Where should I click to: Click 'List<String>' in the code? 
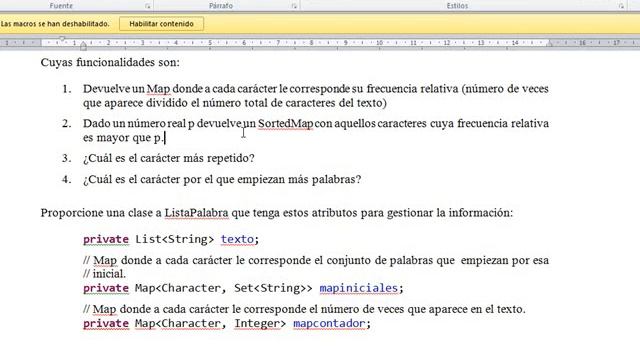tap(174, 239)
